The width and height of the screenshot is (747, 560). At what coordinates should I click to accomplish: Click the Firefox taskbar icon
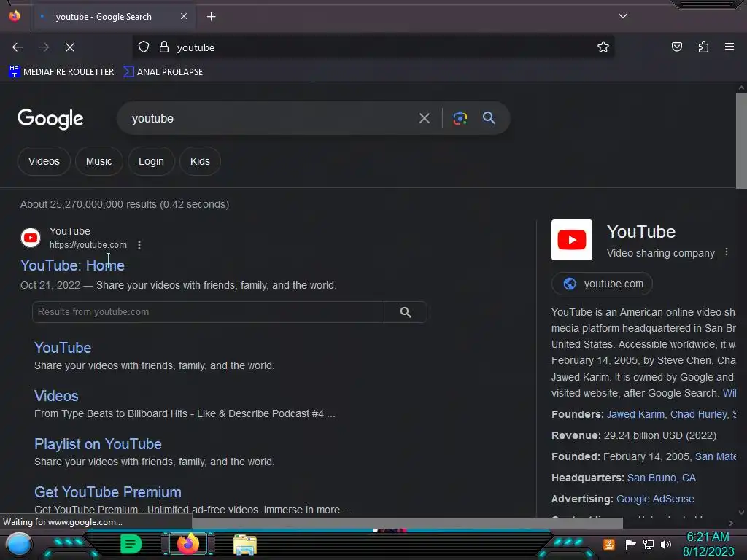[x=187, y=544]
